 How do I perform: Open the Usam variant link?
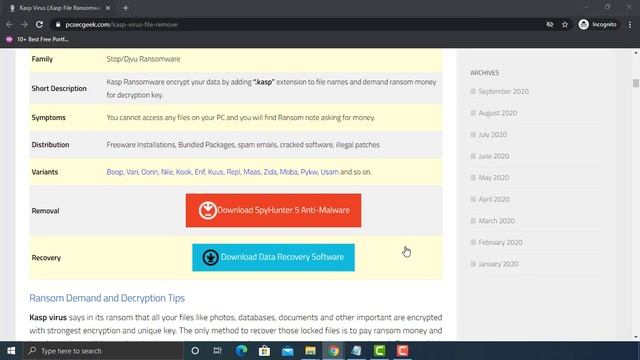click(329, 172)
